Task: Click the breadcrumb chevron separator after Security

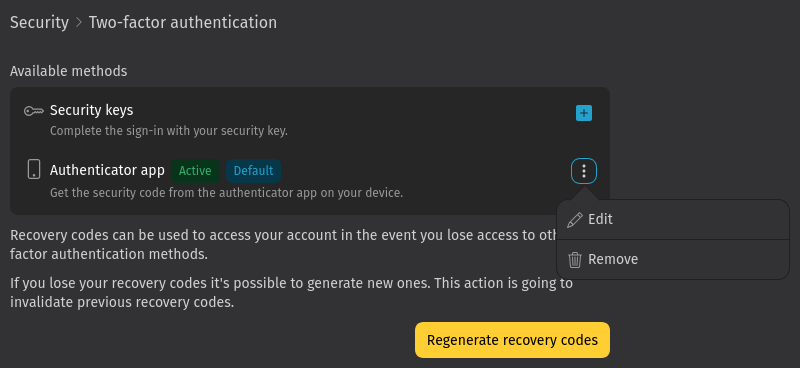Action: point(79,23)
